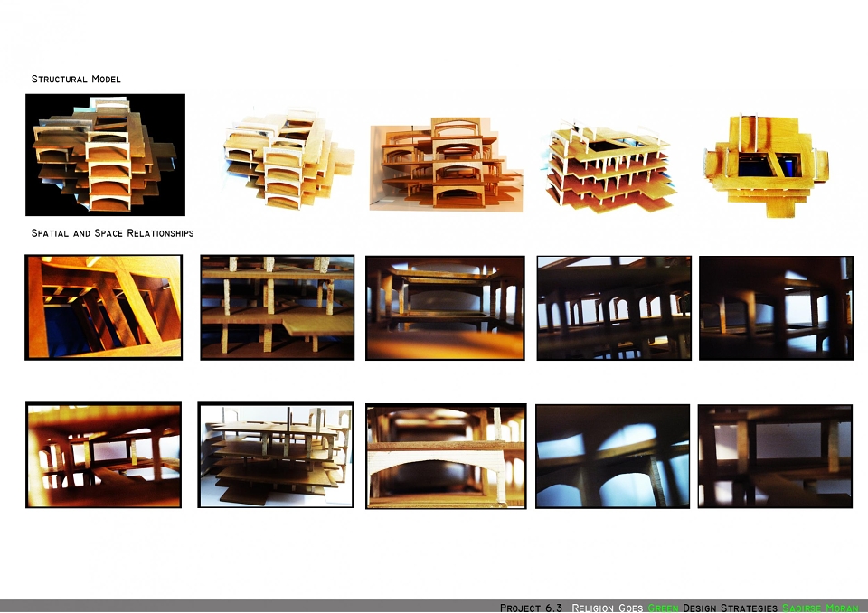
Task: Select the front-view arched structural model image
Action: coord(446,164)
